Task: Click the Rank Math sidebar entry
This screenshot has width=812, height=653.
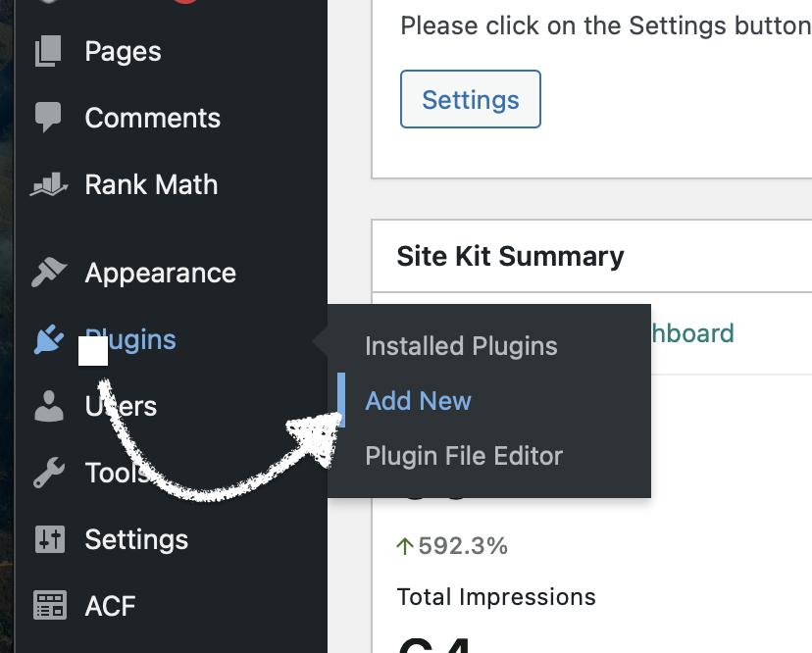Action: 150,184
